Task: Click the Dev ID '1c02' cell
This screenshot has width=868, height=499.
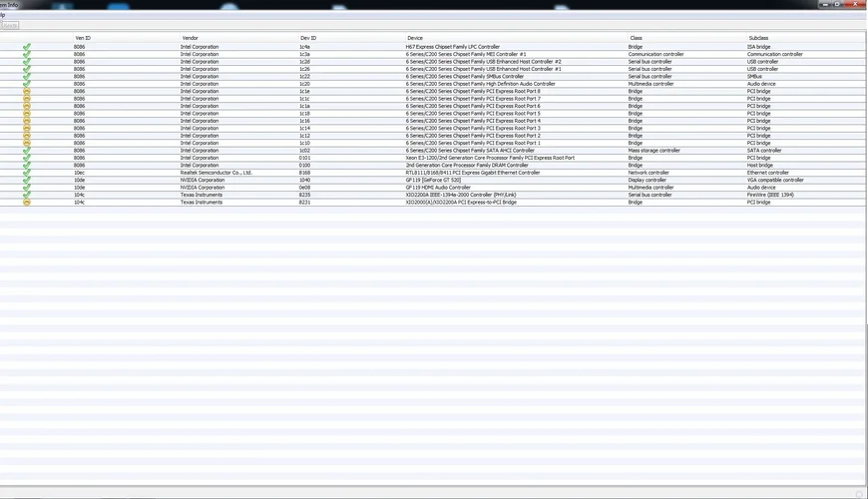Action: [x=304, y=150]
